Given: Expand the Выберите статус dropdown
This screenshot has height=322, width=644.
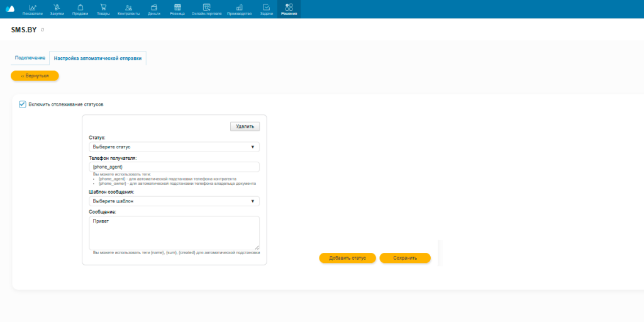Looking at the screenshot, I should point(174,147).
